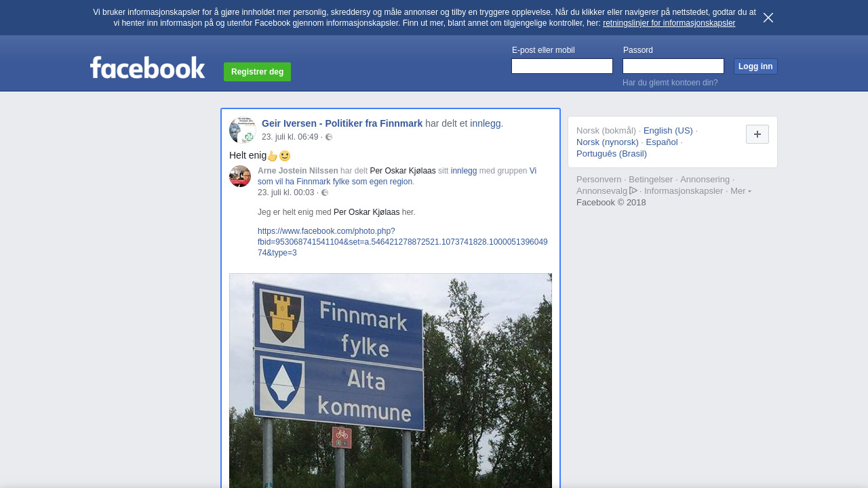Click the public globe icon beside 00:03
868x488 pixels.
click(x=325, y=192)
